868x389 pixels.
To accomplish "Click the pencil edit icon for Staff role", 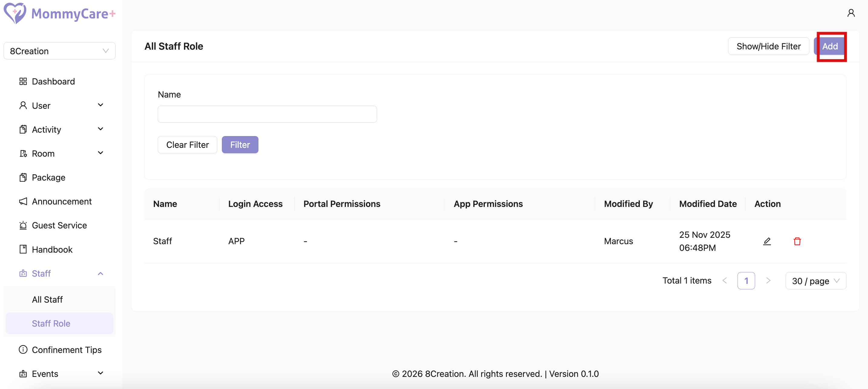I will click(x=767, y=241).
